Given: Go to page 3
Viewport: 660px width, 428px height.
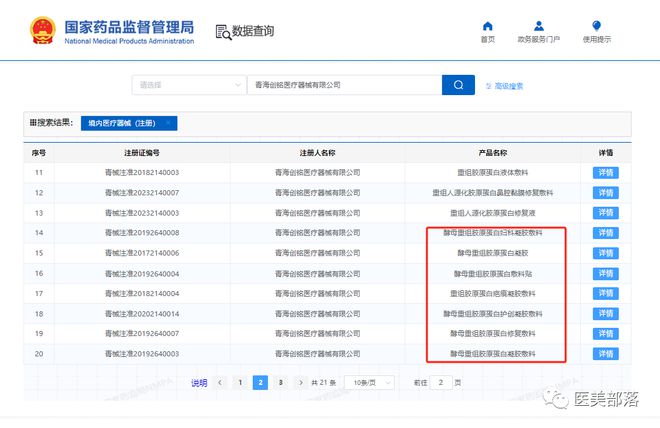Looking at the screenshot, I should click(x=280, y=383).
